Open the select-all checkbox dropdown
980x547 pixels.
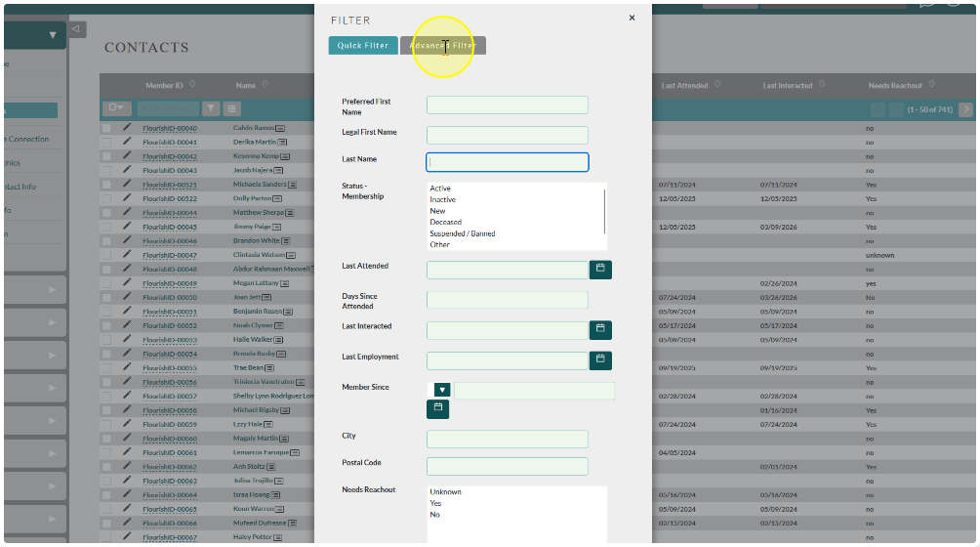pos(116,108)
